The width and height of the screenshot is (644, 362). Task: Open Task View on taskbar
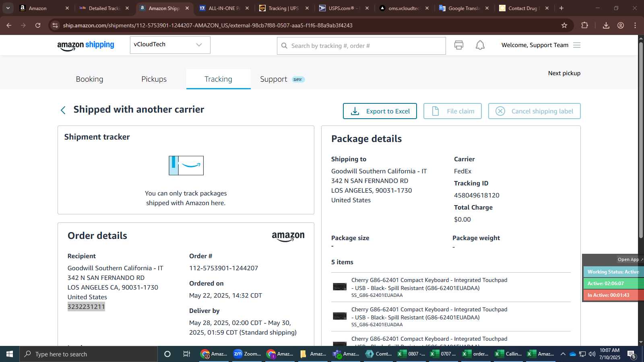point(187,354)
